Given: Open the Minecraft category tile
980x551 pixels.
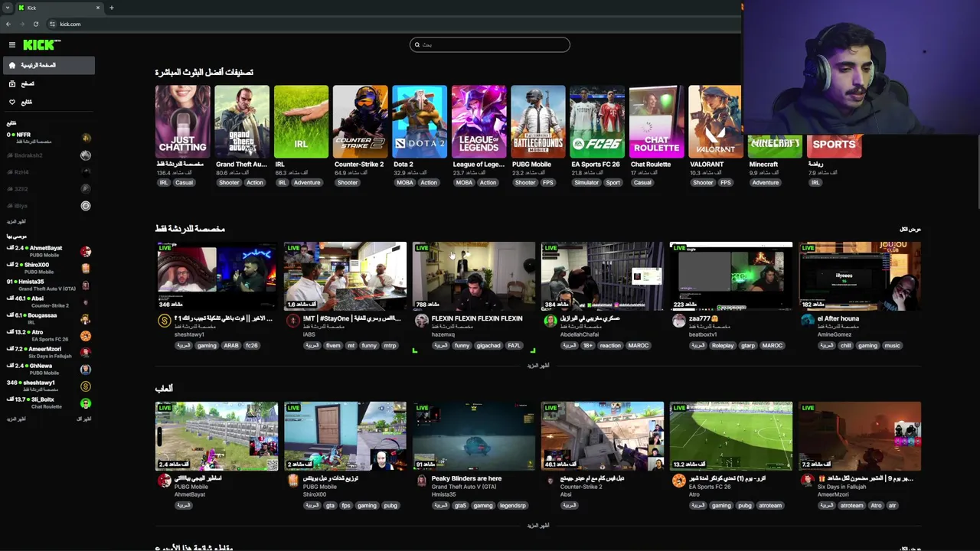Looking at the screenshot, I should [x=775, y=146].
